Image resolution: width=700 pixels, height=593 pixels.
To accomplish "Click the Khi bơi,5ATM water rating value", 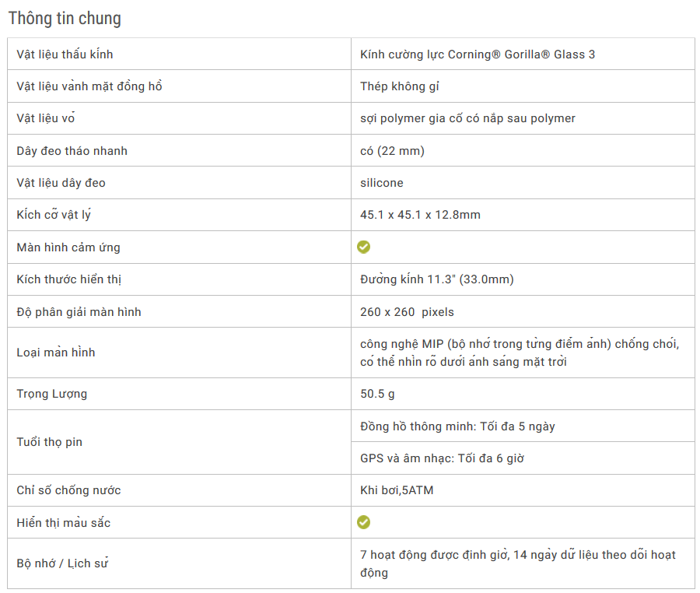I will pos(397,490).
